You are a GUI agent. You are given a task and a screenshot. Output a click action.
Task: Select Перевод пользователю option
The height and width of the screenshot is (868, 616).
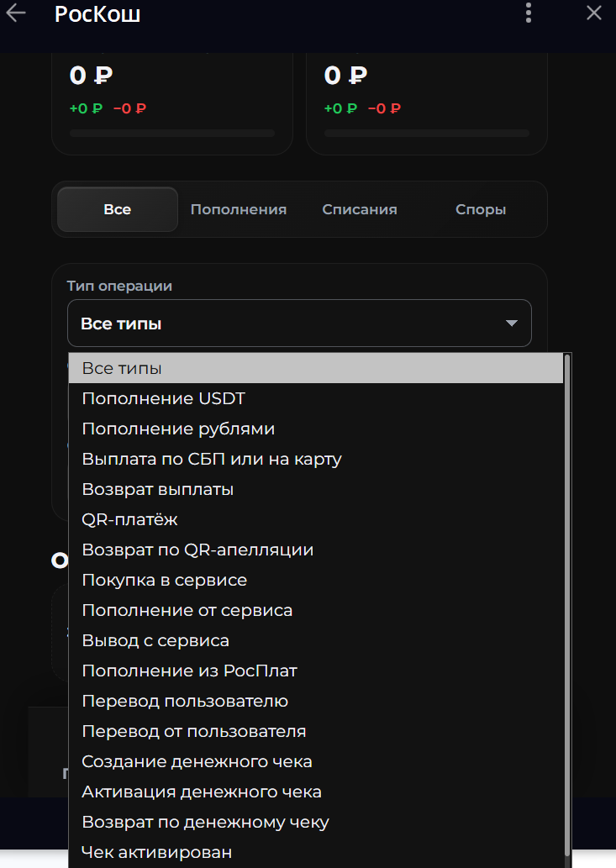click(316, 701)
